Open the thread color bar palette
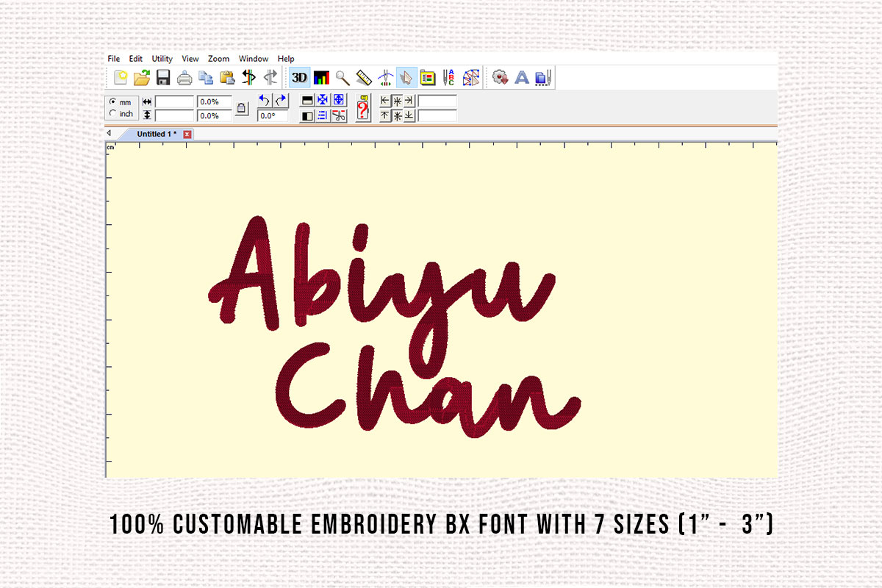The width and height of the screenshot is (882, 588). click(320, 76)
